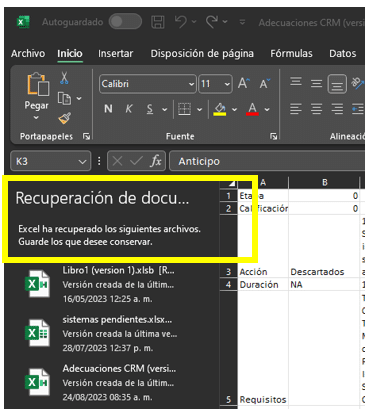Screen dimensions: 374x414
Task: Toggle italic K formatting
Action: point(129,109)
